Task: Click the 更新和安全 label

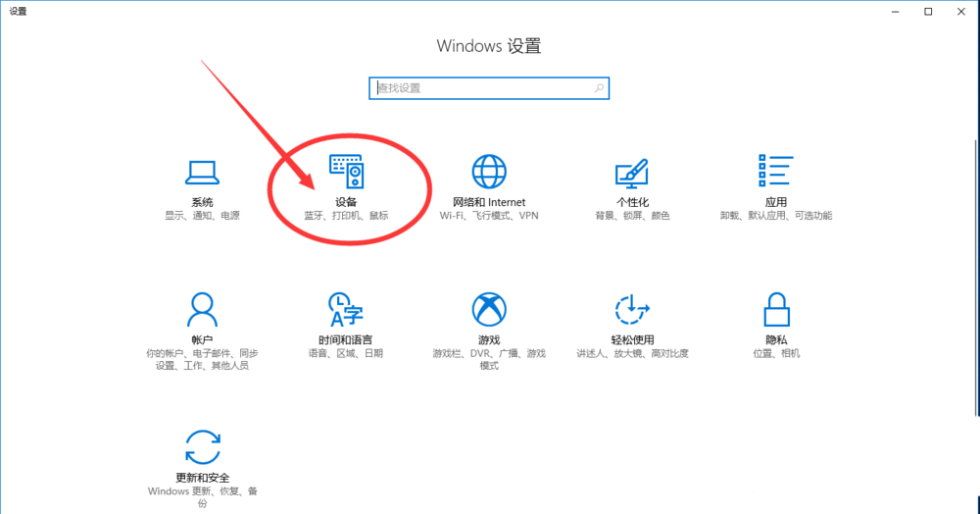Action: tap(203, 478)
